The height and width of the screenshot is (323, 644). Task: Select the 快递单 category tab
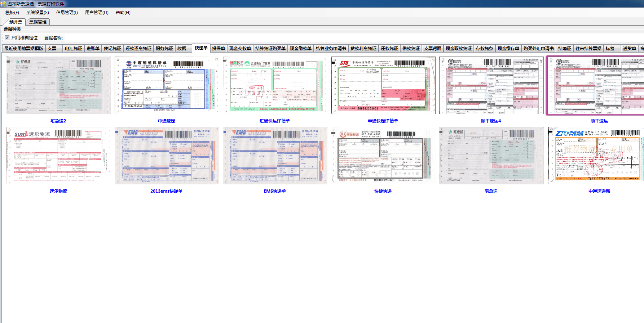coord(201,48)
